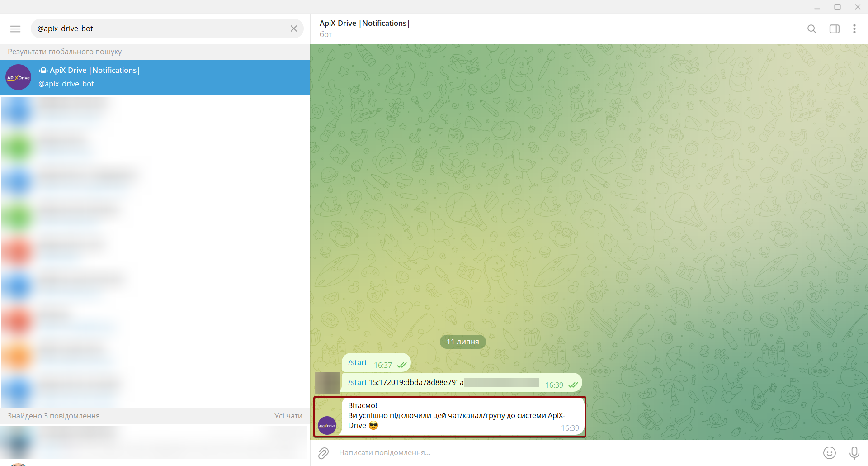Image resolution: width=868 pixels, height=466 pixels.
Task: Open ApiX-Drive |Notifications| chat header title
Action: click(364, 23)
